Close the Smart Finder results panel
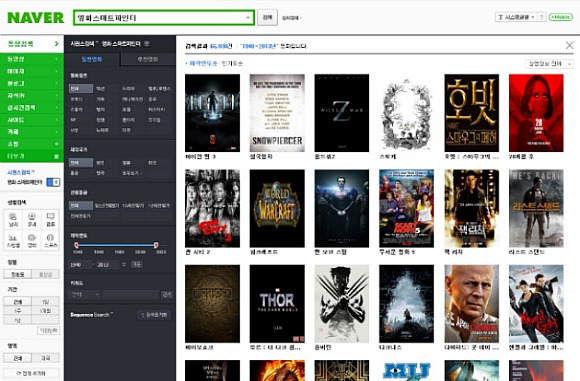The height and width of the screenshot is (381, 580). coord(570,45)
